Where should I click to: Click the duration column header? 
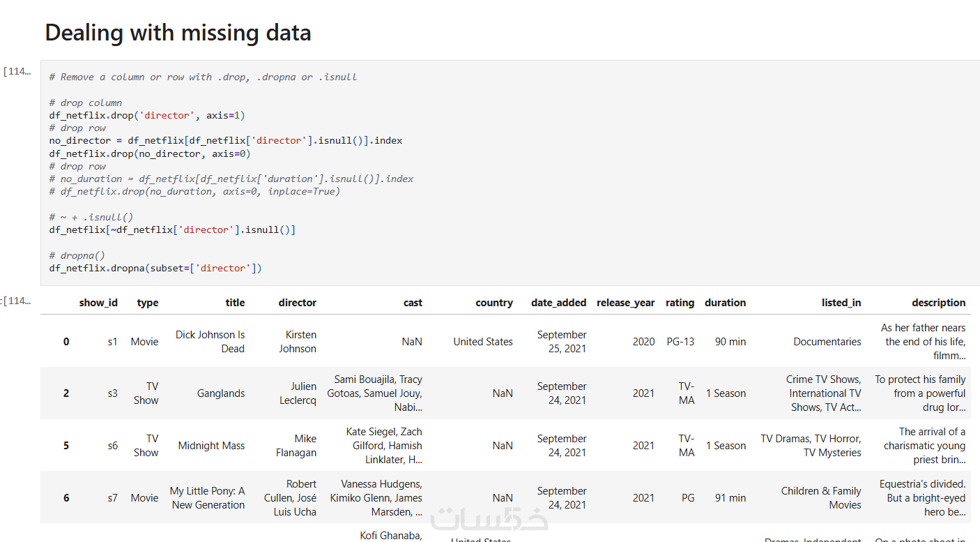pyautogui.click(x=725, y=303)
